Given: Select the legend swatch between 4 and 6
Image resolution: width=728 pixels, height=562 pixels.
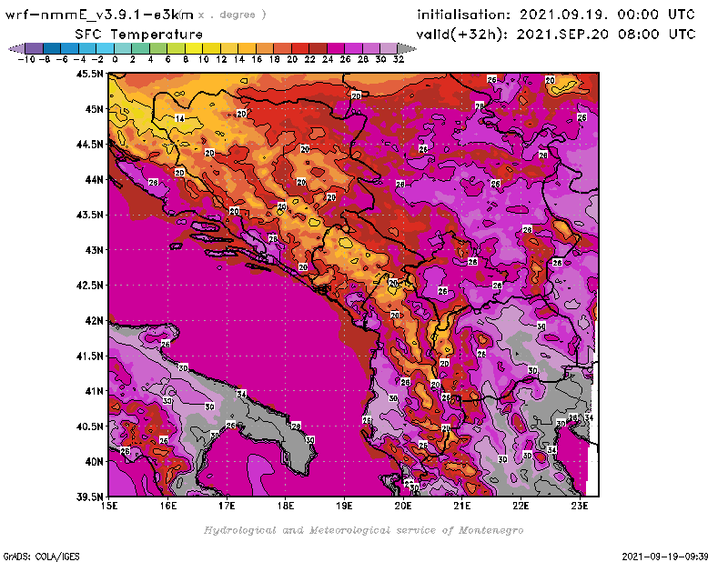Looking at the screenshot, I should point(158,48).
